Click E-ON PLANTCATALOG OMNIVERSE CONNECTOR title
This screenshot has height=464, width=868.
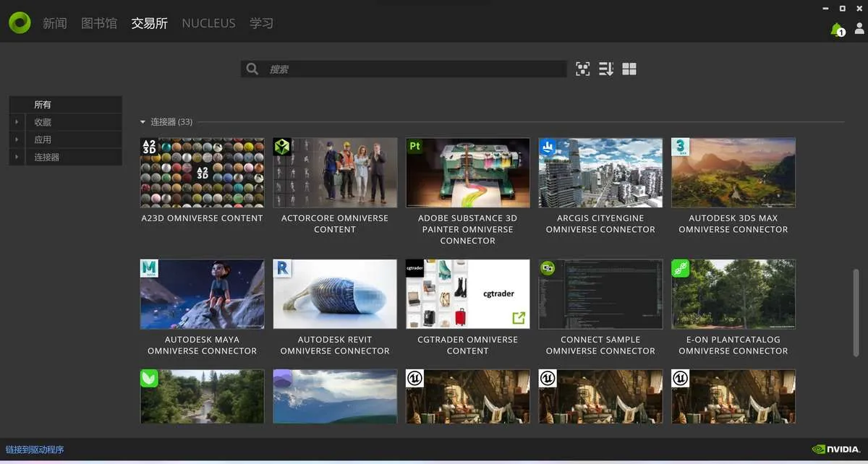733,345
